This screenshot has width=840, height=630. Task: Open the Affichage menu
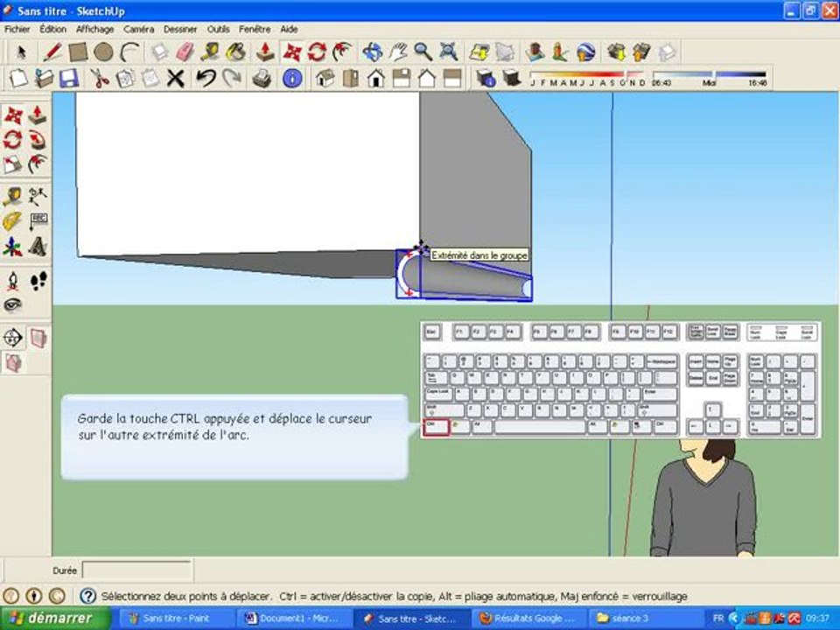click(94, 30)
